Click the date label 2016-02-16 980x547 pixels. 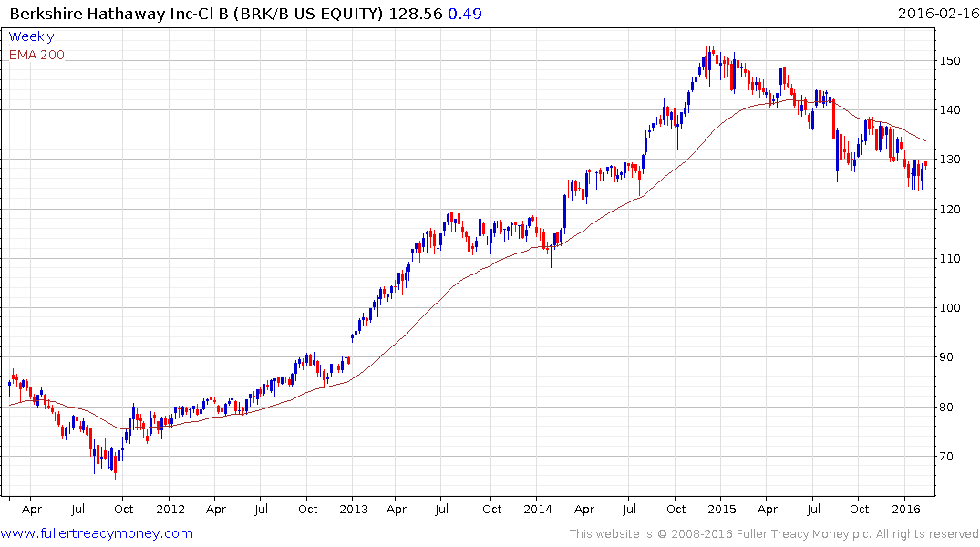point(938,14)
